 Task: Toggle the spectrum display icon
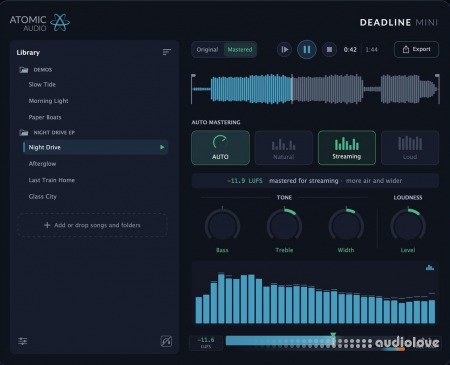(430, 267)
